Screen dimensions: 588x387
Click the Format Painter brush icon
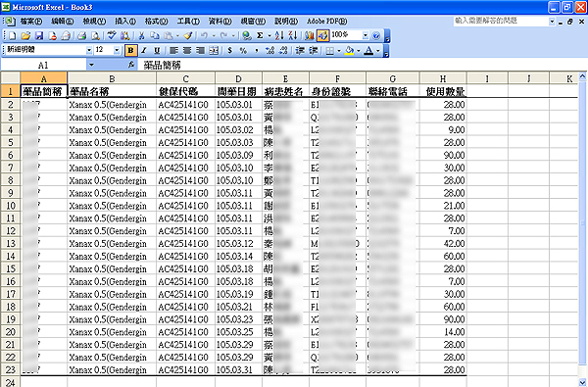pos(188,35)
